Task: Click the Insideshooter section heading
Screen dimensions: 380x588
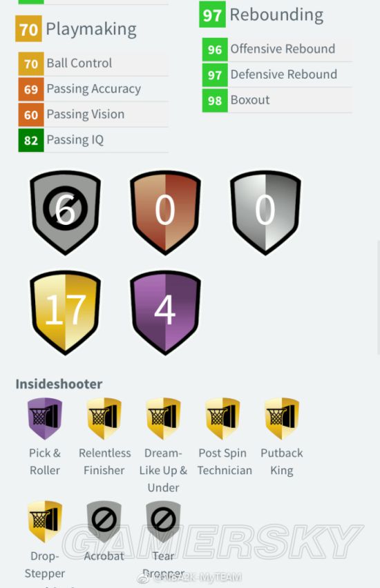Action: click(59, 384)
